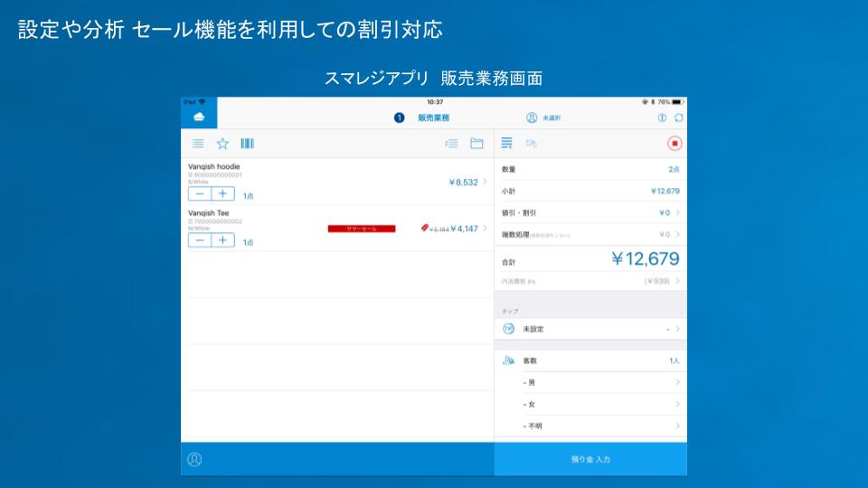868x488 pixels.
Task: Open the Vanqish hoodie ¥8,532 price detail
Action: click(x=467, y=182)
